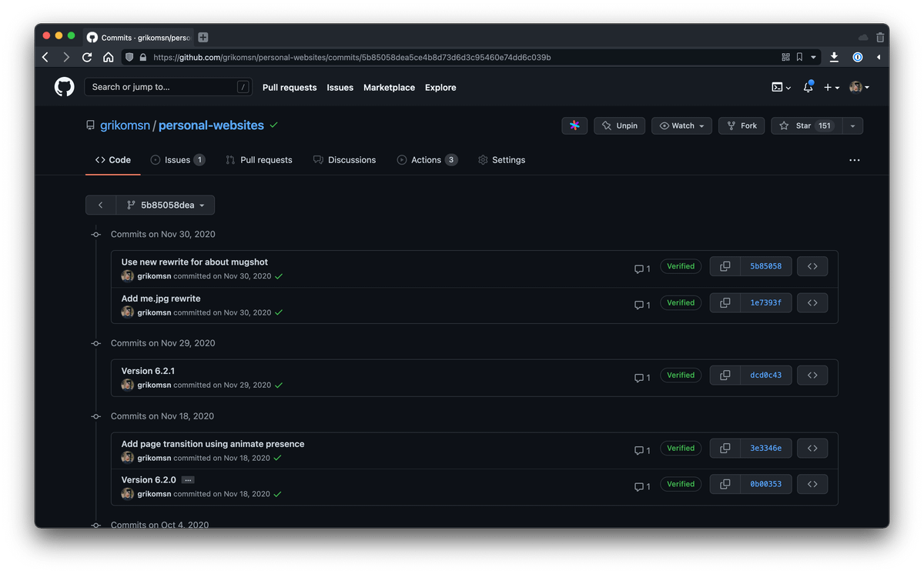Open the 1Password extension
Screen dimensions: 924x574
(x=857, y=57)
